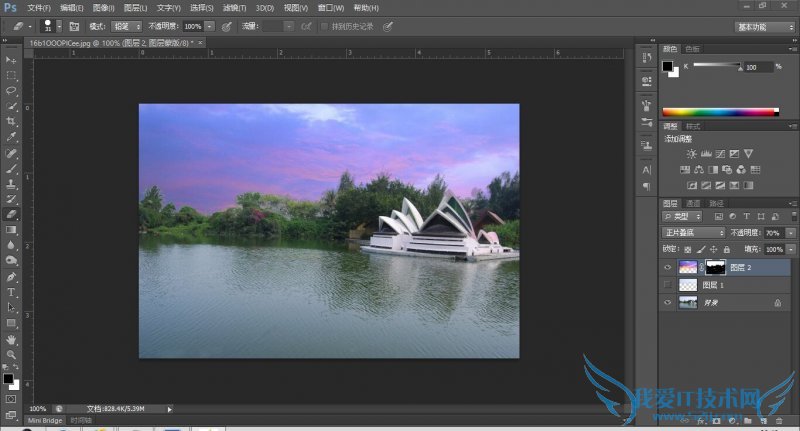The width and height of the screenshot is (800, 431).
Task: Select the Hand tool
Action: pos(12,339)
